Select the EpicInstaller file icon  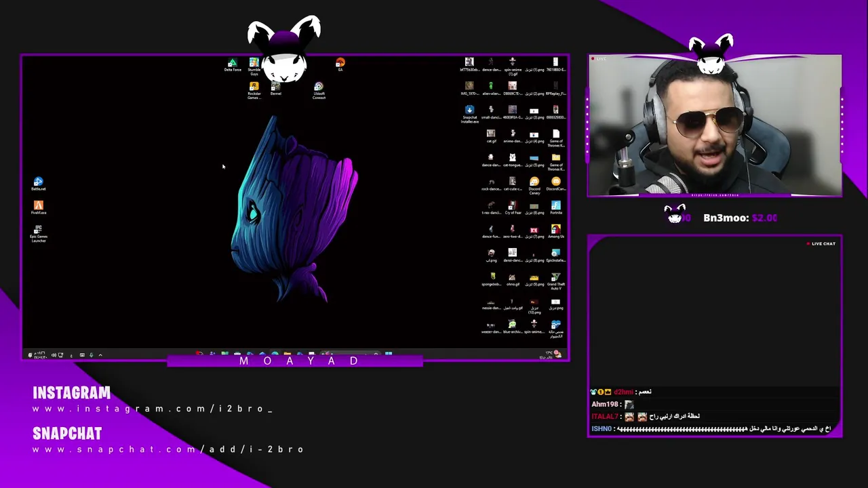(x=556, y=256)
